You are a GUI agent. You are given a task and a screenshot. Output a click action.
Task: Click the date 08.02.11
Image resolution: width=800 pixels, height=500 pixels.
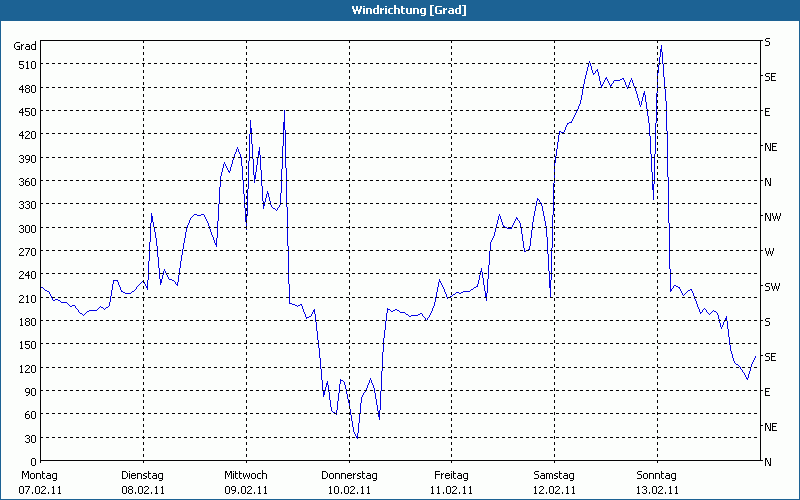coord(143,490)
